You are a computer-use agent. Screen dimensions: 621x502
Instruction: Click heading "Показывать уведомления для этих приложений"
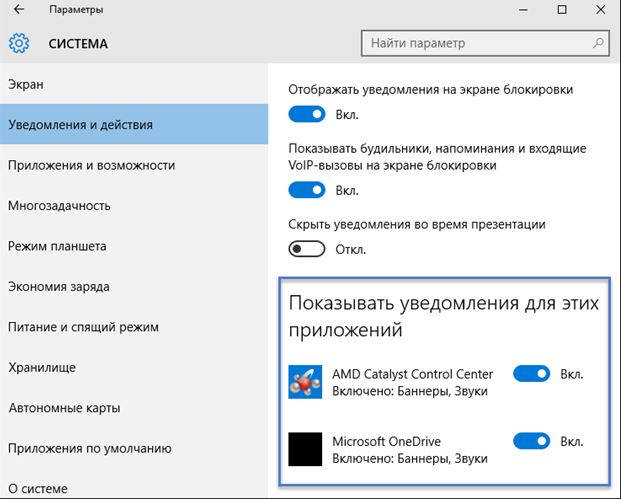(444, 316)
